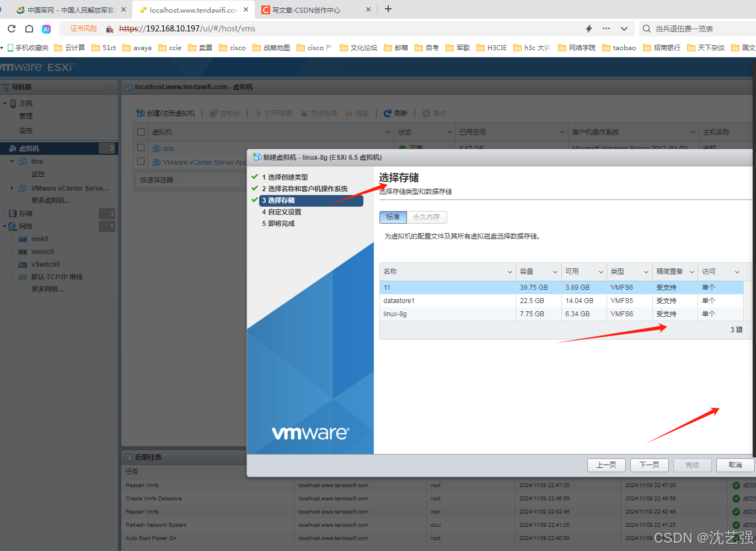Open the taobao bookmark folder
The image size is (756, 551).
(619, 48)
